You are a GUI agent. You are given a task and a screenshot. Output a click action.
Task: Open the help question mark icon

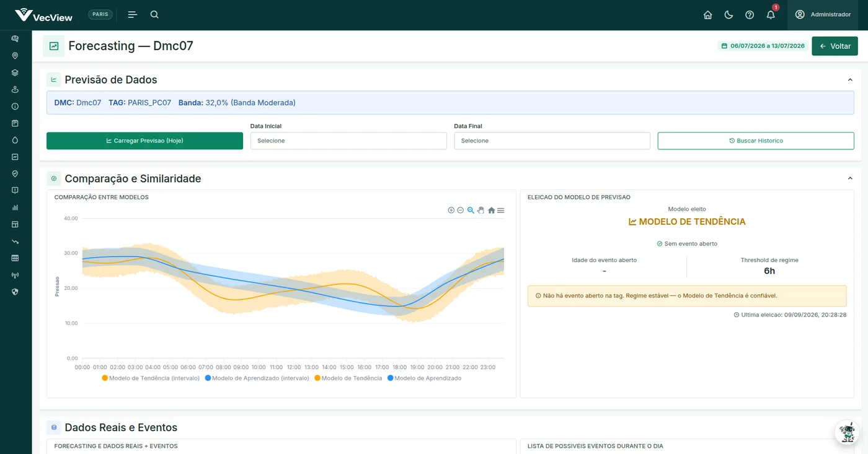[x=750, y=15]
